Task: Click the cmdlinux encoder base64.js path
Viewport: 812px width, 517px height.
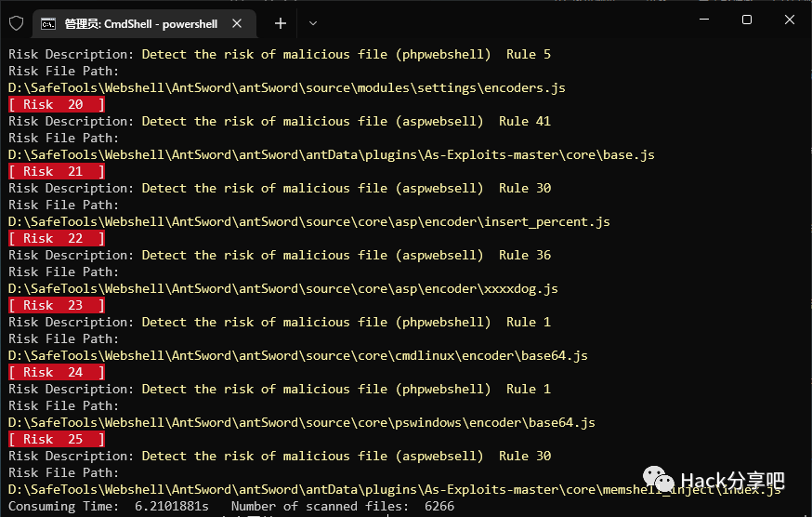Action: 298,355
